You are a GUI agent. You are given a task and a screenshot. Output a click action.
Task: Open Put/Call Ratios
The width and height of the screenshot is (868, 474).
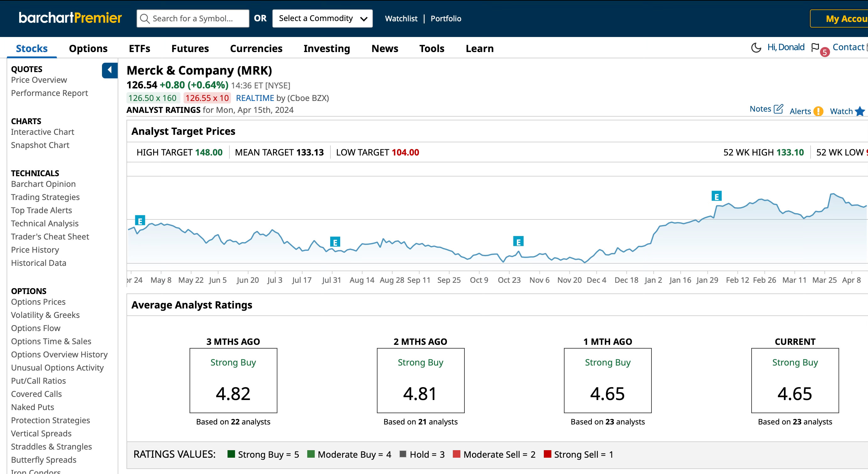tap(38, 381)
